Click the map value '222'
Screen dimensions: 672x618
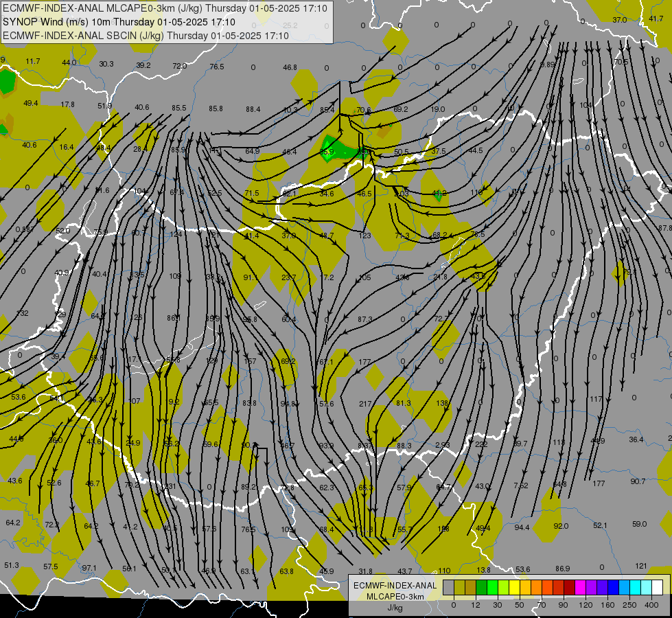[x=481, y=444]
